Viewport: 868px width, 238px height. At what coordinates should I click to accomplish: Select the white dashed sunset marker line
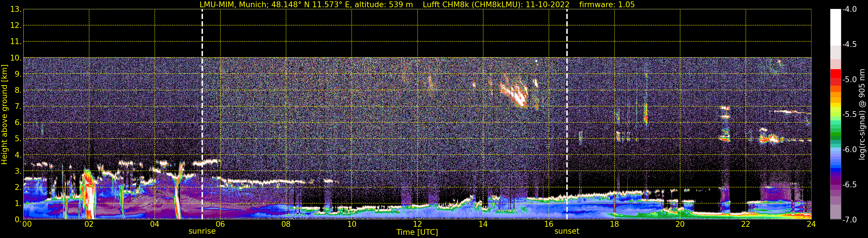567,114
